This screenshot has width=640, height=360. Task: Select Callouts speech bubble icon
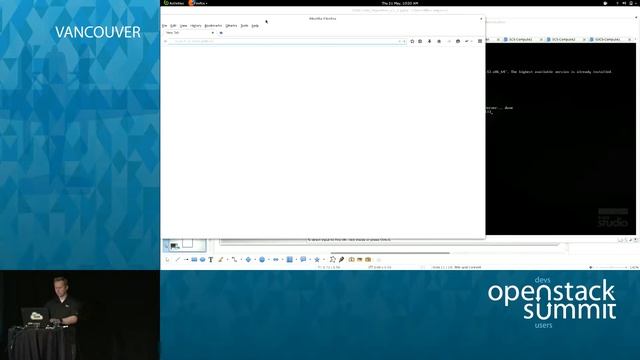click(303, 260)
